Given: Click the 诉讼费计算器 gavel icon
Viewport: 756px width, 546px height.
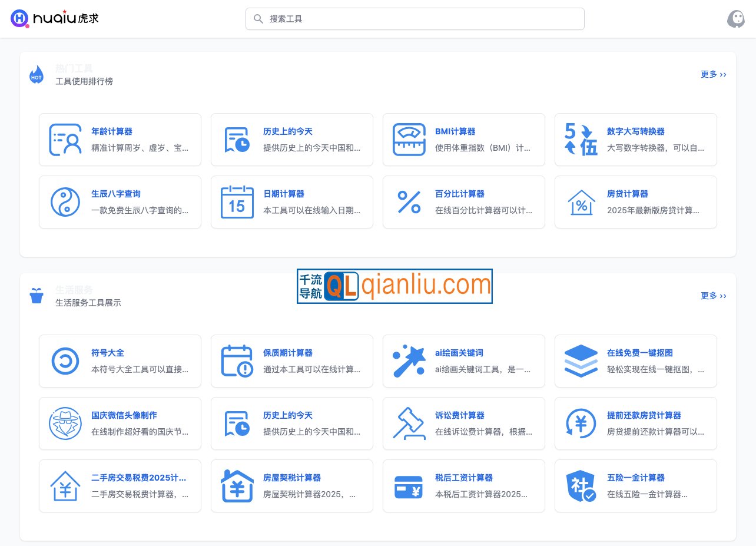Looking at the screenshot, I should [x=409, y=423].
